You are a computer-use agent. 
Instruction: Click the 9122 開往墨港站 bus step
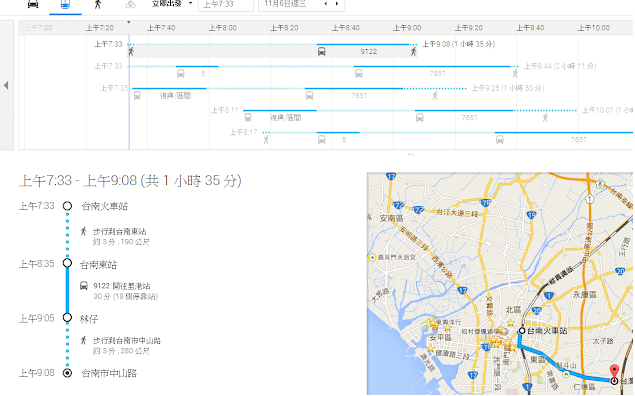tap(122, 286)
